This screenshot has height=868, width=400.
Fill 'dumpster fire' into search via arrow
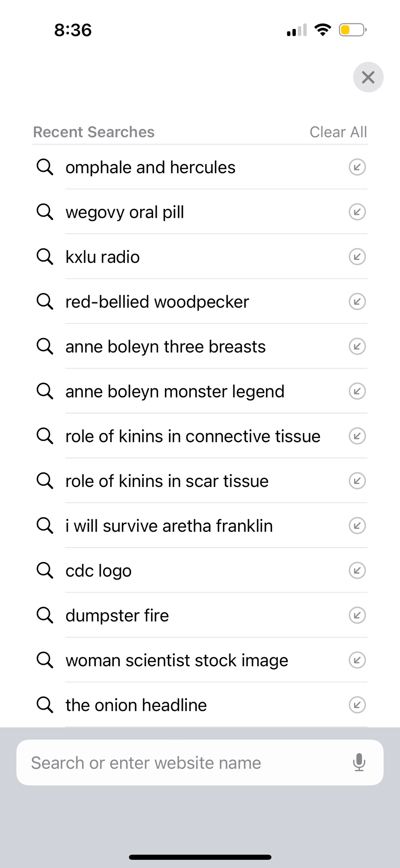click(x=357, y=615)
